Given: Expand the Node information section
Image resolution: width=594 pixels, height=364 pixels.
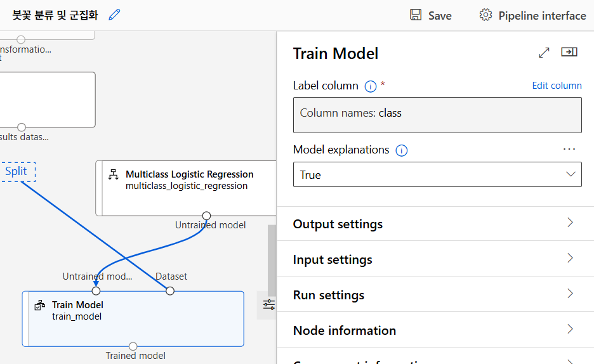Looking at the screenshot, I should (435, 330).
